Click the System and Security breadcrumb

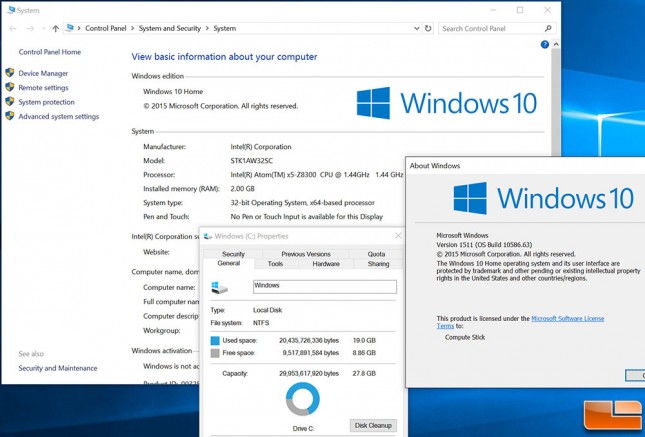170,28
